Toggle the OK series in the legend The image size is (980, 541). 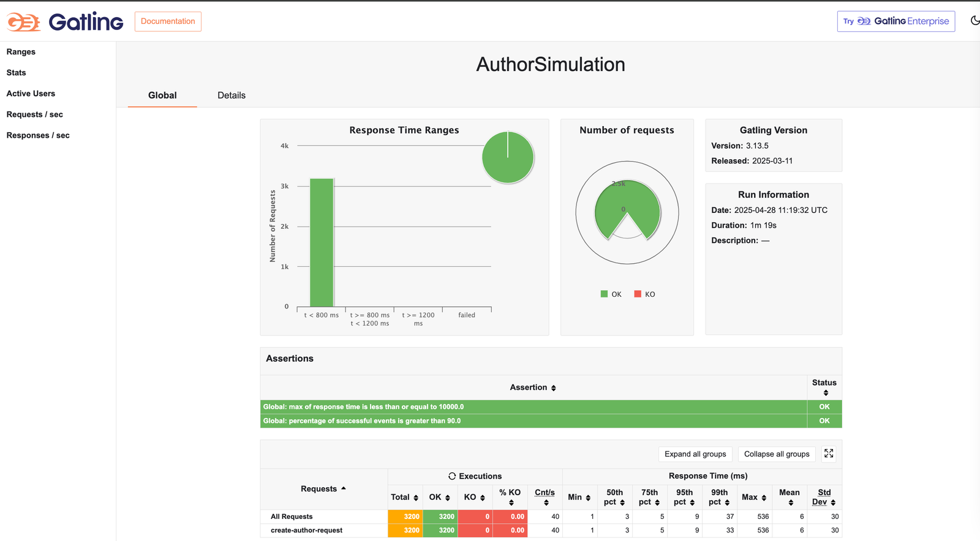(x=611, y=294)
